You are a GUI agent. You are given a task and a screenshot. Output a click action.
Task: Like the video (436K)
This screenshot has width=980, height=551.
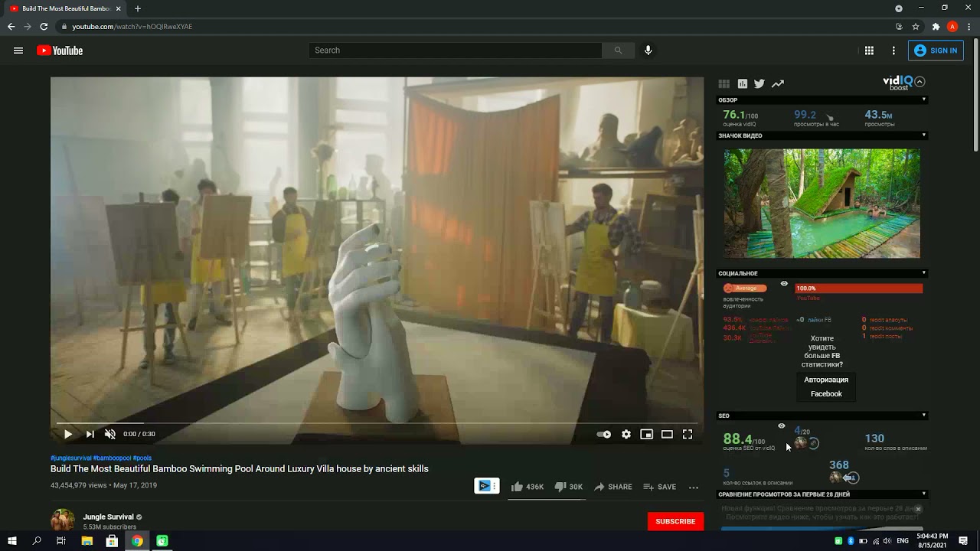527,487
